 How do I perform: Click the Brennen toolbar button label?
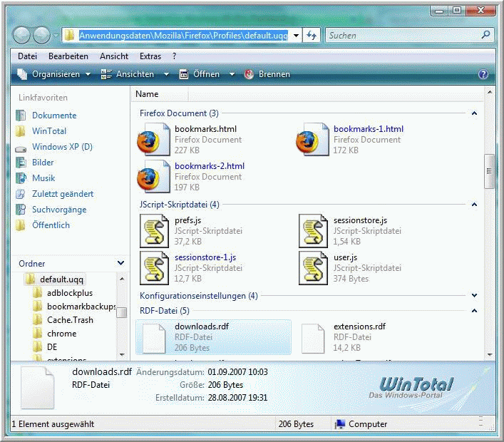click(274, 74)
